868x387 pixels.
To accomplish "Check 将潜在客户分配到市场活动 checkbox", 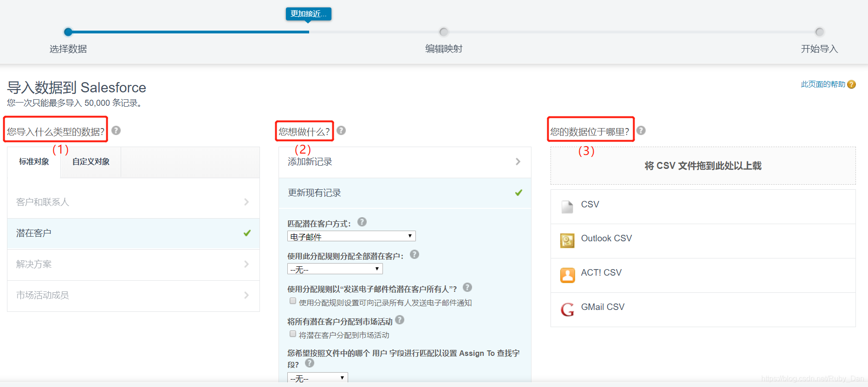I will tap(293, 334).
